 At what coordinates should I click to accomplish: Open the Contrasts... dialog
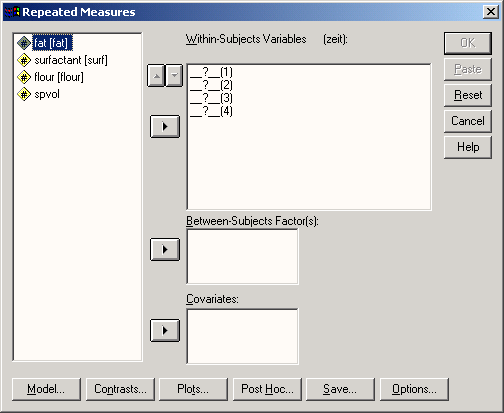click(x=120, y=389)
